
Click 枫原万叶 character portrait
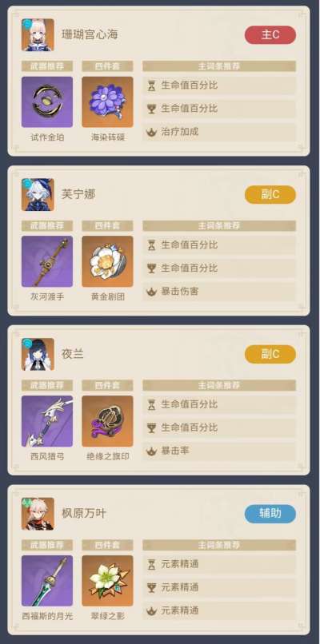pyautogui.click(x=38, y=514)
